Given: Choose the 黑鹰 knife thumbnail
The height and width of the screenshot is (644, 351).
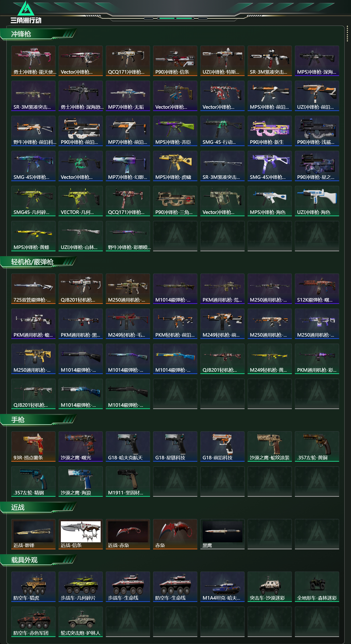Looking at the screenshot, I should 222,534.
